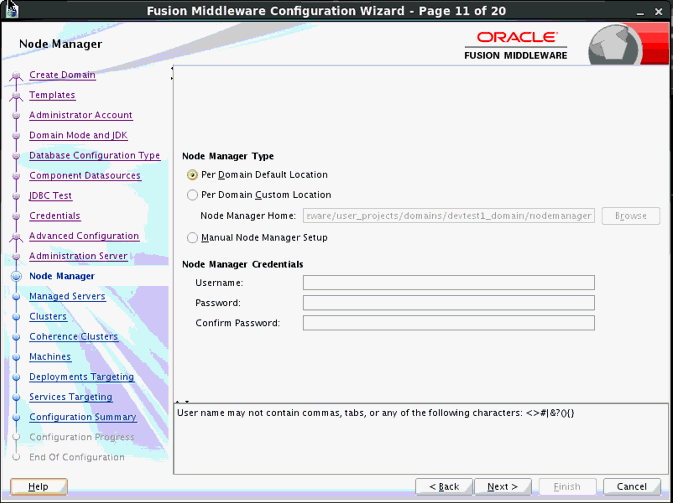The width and height of the screenshot is (673, 503).
Task: Click the Oracle Fusion Middleware logo
Action: tap(515, 45)
